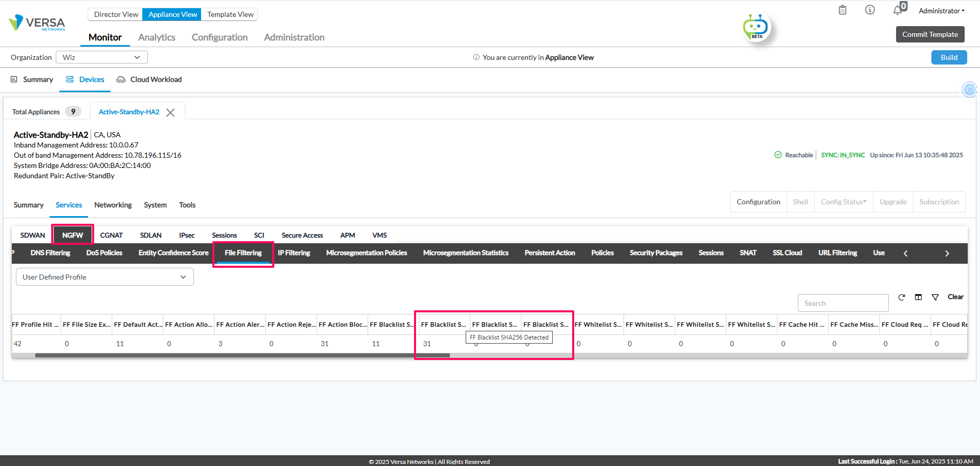Click the table horizontal scrollbar

coord(242,355)
